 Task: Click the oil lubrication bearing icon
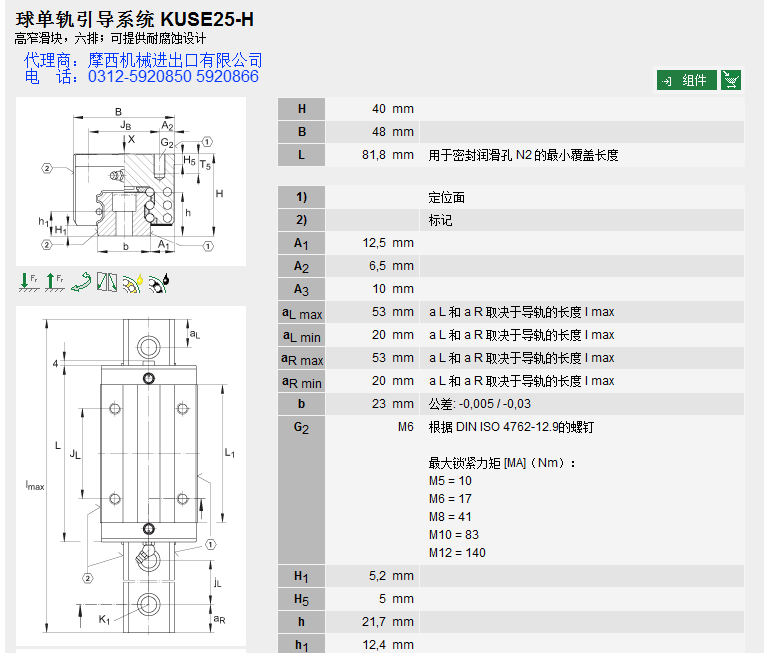pos(159,283)
